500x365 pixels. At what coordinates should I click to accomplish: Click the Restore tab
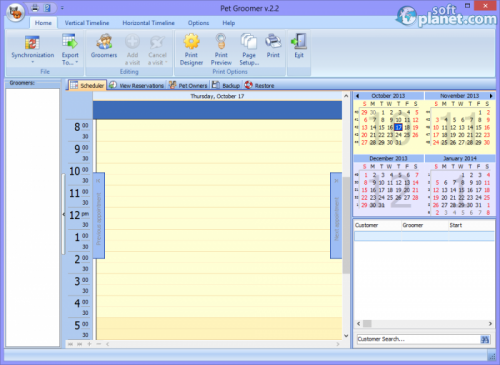click(259, 85)
